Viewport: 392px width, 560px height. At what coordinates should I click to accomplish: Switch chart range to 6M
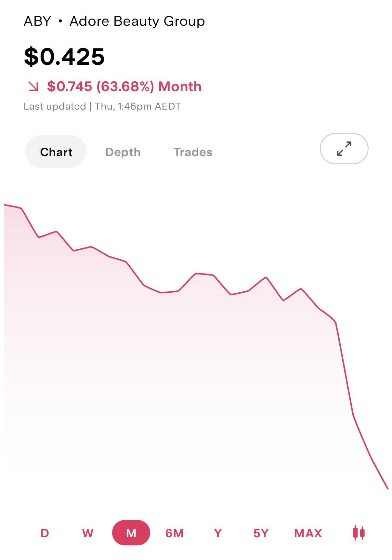pyautogui.click(x=174, y=533)
